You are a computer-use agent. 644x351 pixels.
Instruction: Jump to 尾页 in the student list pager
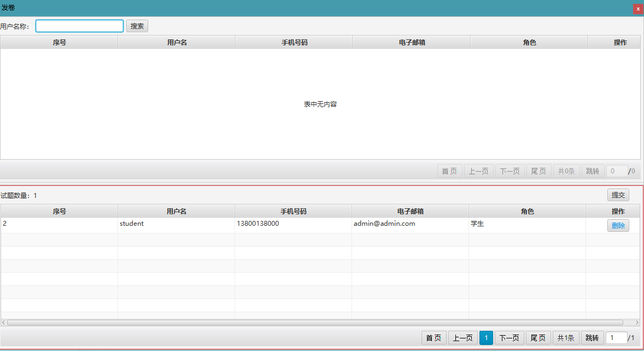click(538, 338)
